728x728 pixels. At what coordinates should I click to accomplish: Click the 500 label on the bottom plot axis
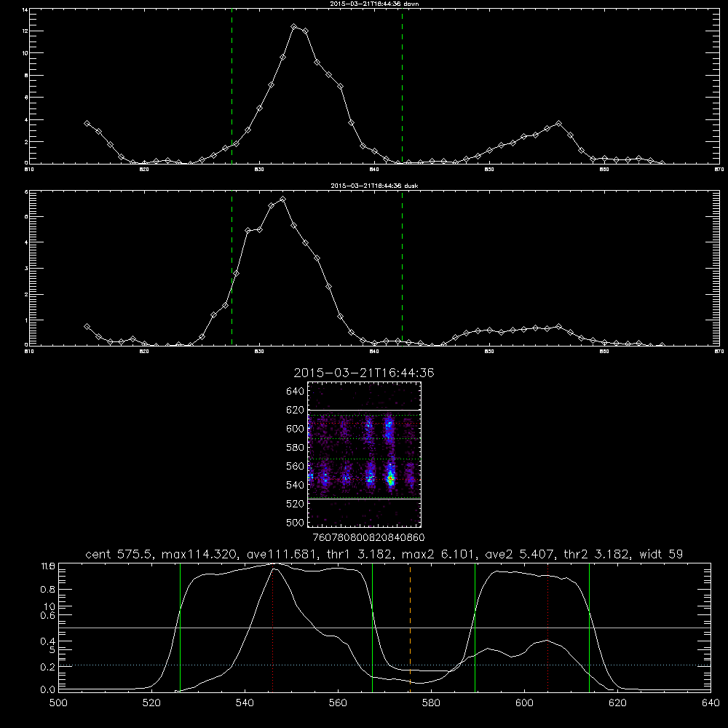[58, 703]
